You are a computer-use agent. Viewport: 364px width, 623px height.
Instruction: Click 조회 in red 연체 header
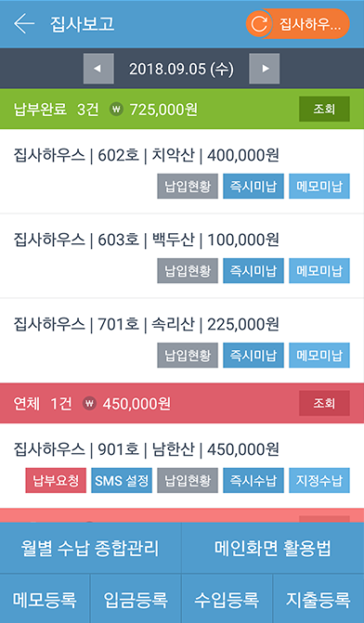coord(324,403)
